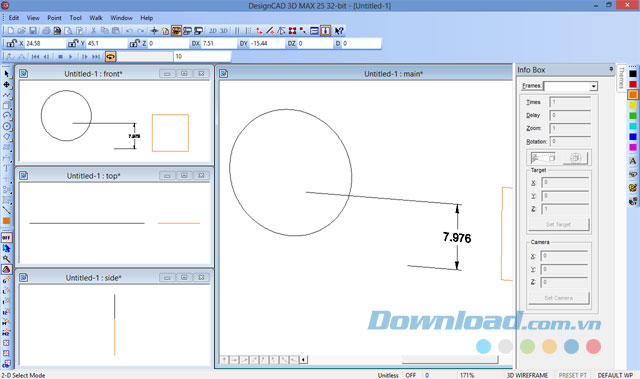Image resolution: width=640 pixels, height=379 pixels.
Task: Toggle the Info Box toolbar icon
Action: coord(326,31)
